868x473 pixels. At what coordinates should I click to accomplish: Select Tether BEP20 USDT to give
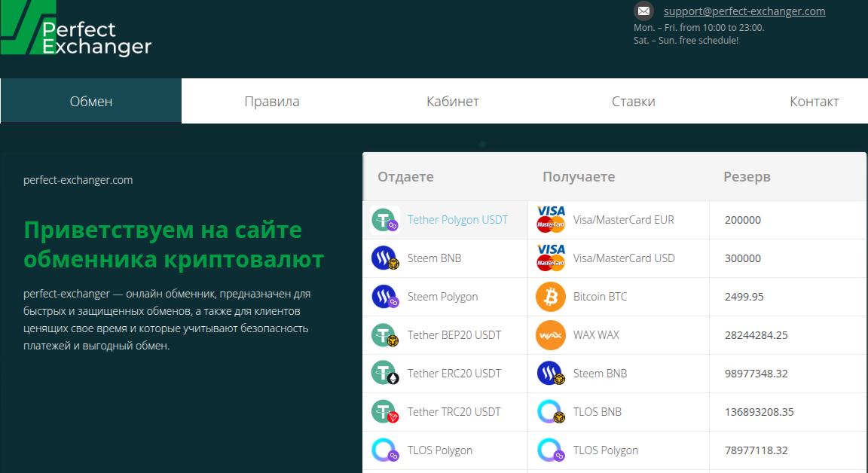(454, 335)
